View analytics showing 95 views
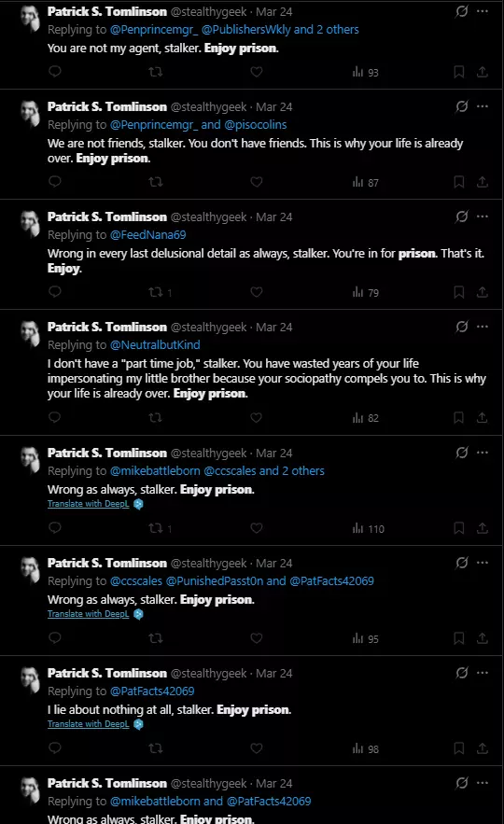Image resolution: width=504 pixels, height=824 pixels. click(365, 638)
